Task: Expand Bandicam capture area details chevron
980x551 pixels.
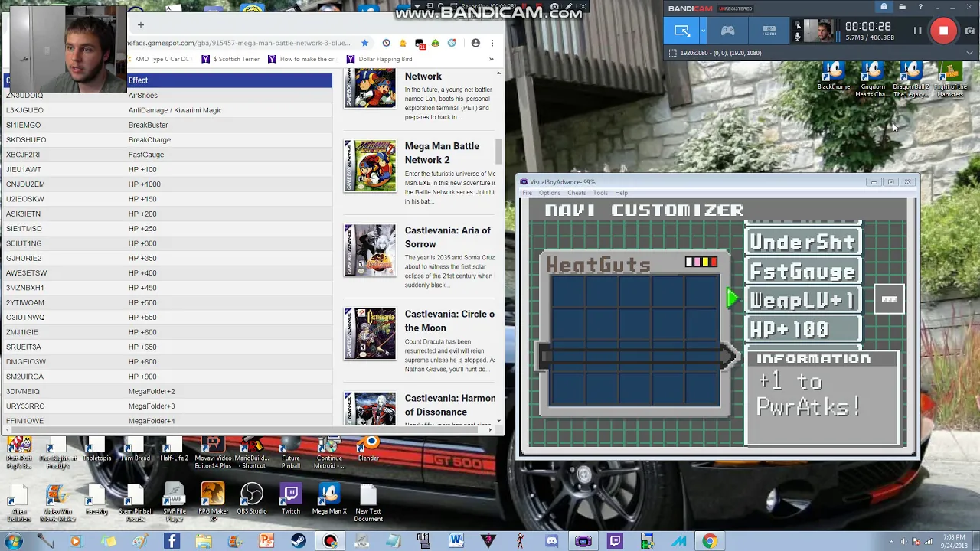Action: (972, 53)
